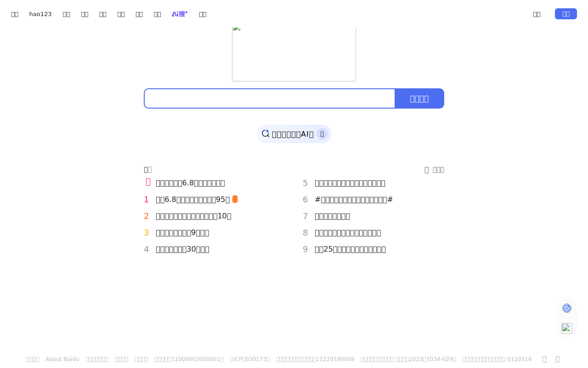Open the hao123 link in the header

(40, 14)
